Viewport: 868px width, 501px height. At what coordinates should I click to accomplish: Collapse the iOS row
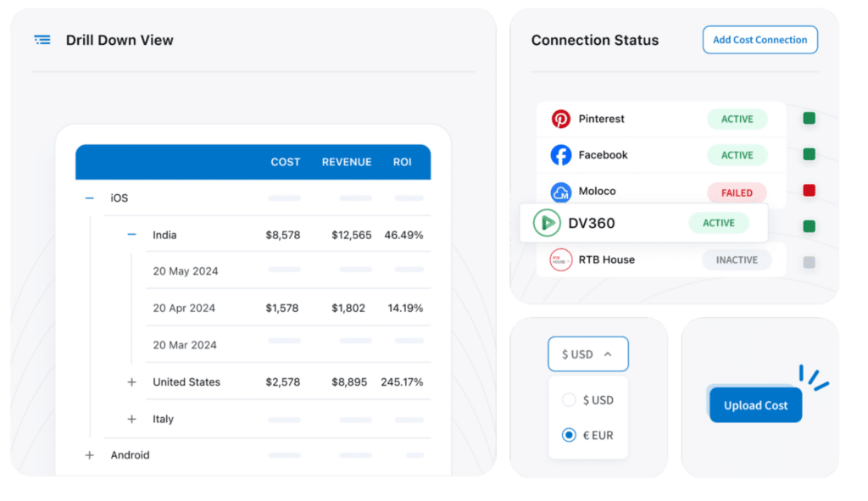(88, 198)
